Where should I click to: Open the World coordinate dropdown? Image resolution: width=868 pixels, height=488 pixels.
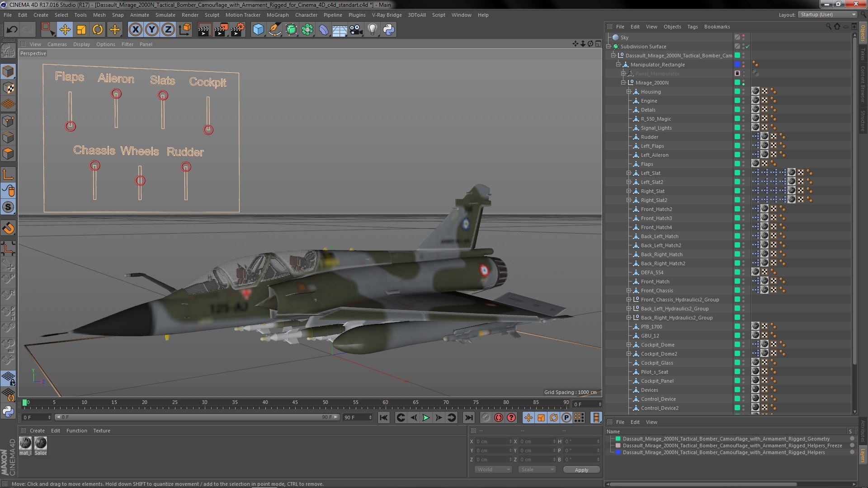click(x=493, y=469)
